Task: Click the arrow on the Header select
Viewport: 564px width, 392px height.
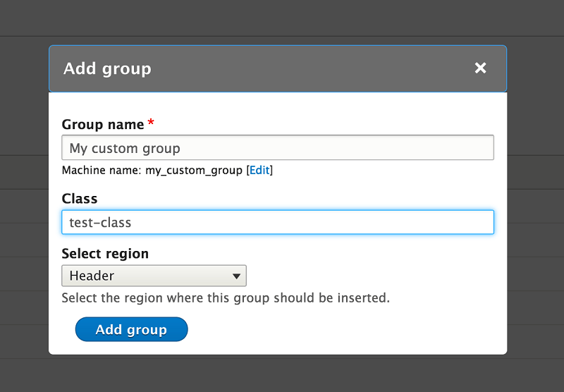Action: click(x=236, y=276)
